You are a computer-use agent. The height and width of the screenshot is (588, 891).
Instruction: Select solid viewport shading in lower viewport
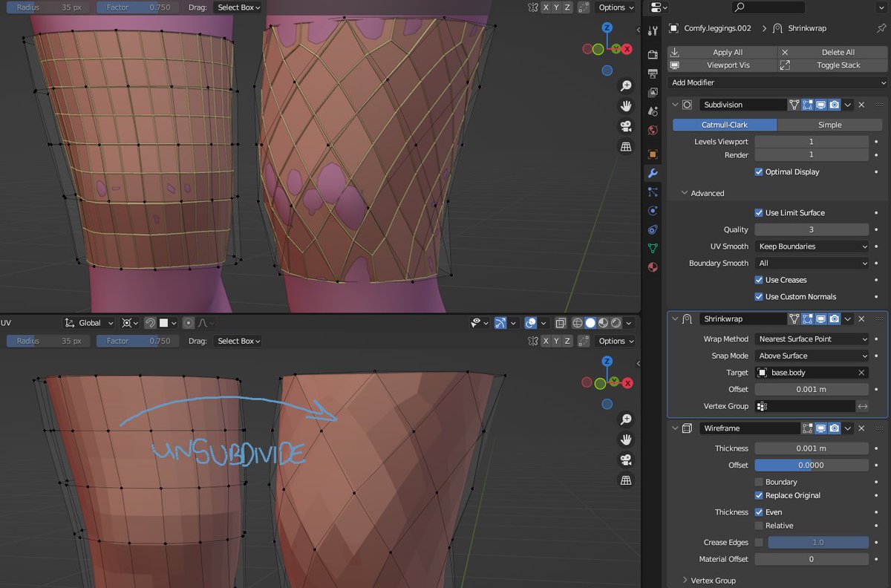[x=590, y=323]
